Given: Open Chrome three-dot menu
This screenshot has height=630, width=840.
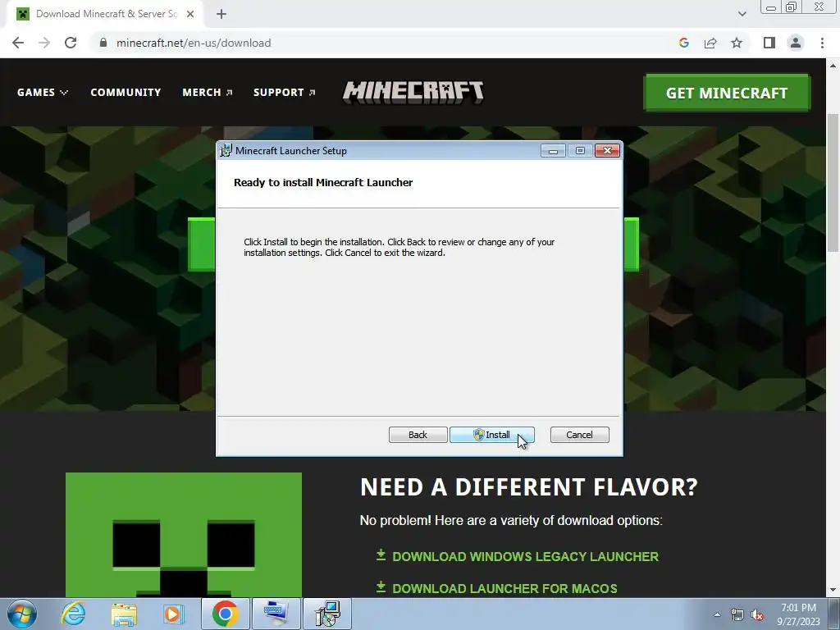Looking at the screenshot, I should point(822,43).
